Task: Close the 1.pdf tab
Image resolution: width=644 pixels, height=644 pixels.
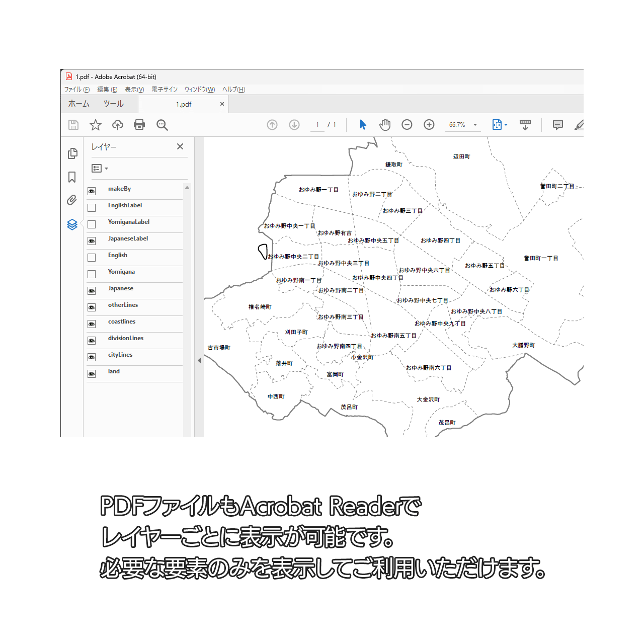Action: (x=222, y=104)
